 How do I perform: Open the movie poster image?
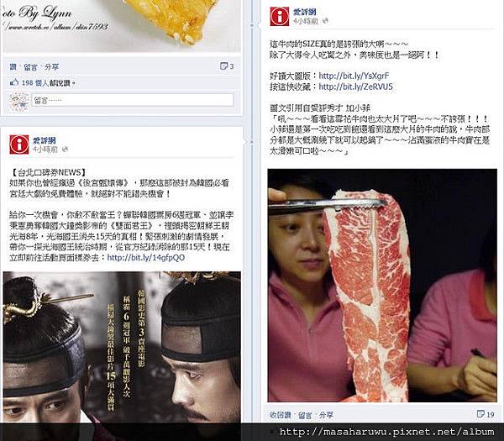(x=122, y=347)
